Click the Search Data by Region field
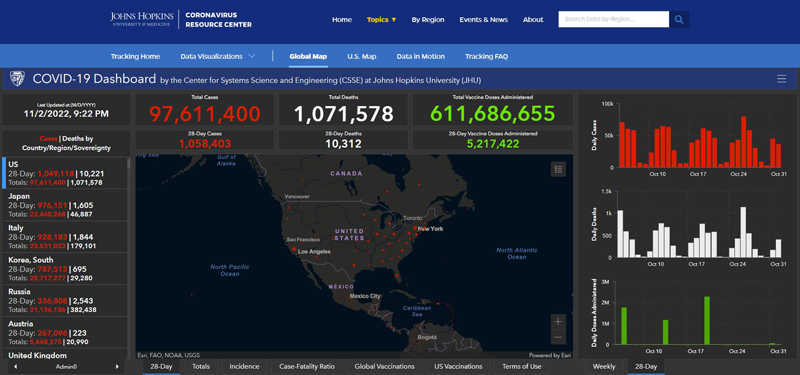 (613, 19)
